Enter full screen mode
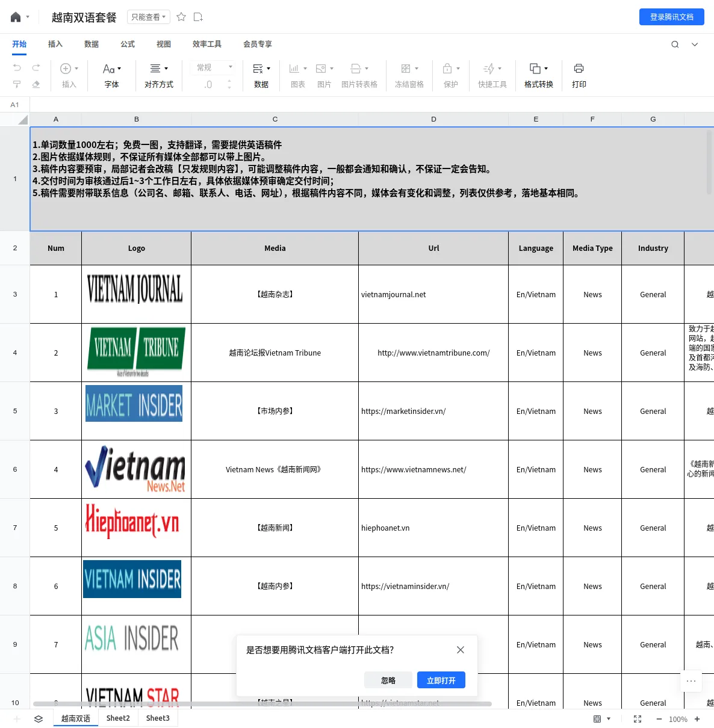The image size is (714, 728). [x=638, y=719]
